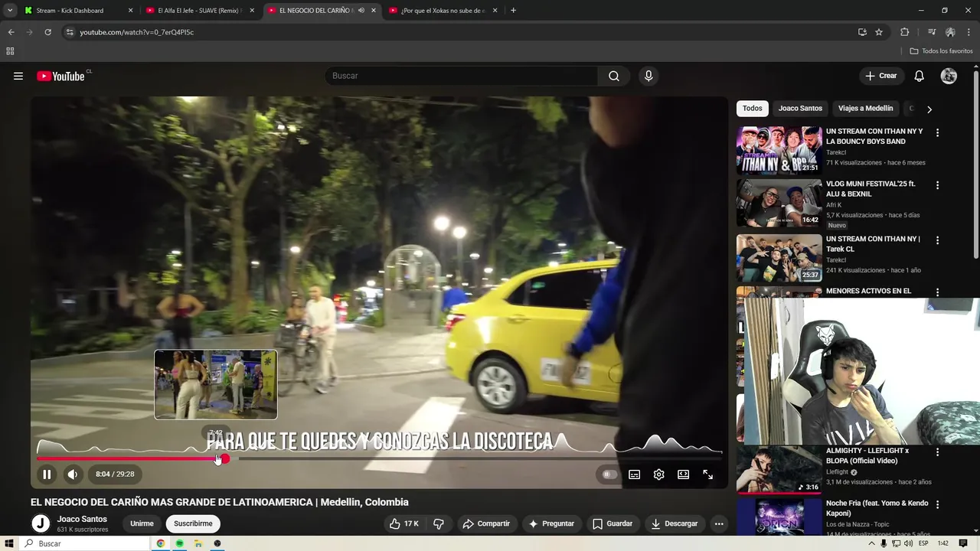980x551 pixels.
Task: Open the account avatar menu
Action: [949, 76]
